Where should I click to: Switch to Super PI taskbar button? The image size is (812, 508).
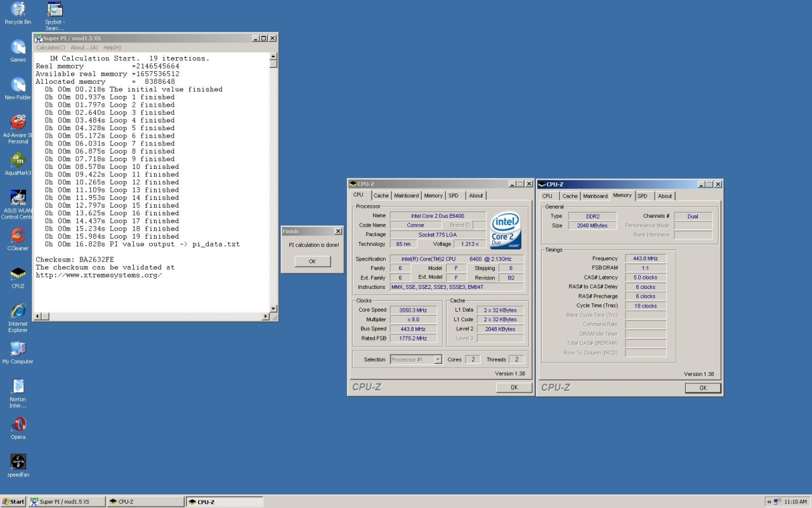coord(66,502)
